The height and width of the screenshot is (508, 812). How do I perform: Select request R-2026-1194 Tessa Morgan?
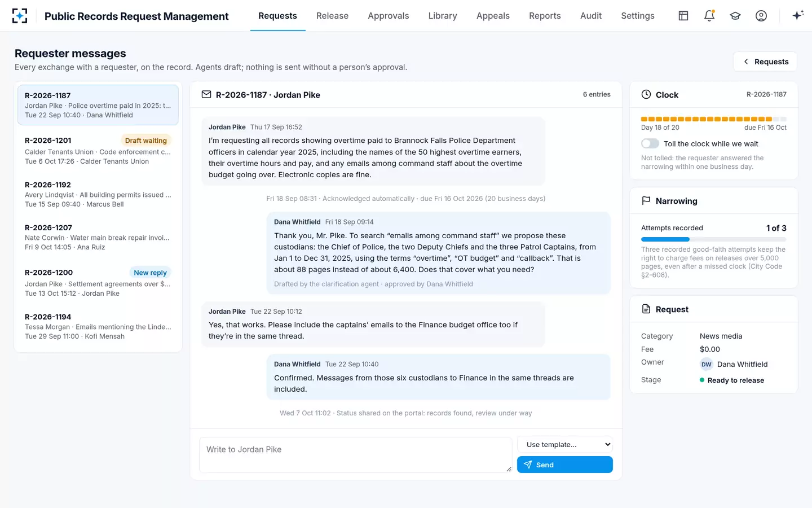pyautogui.click(x=98, y=326)
